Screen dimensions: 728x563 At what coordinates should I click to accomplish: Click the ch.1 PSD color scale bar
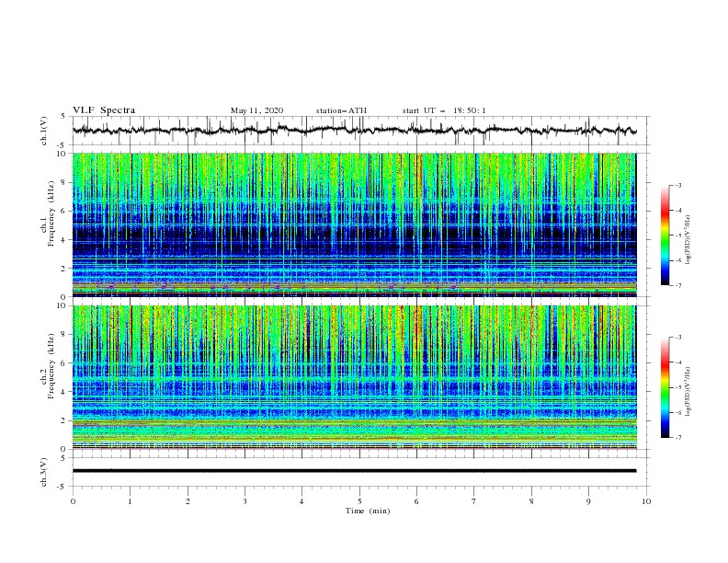pos(665,236)
